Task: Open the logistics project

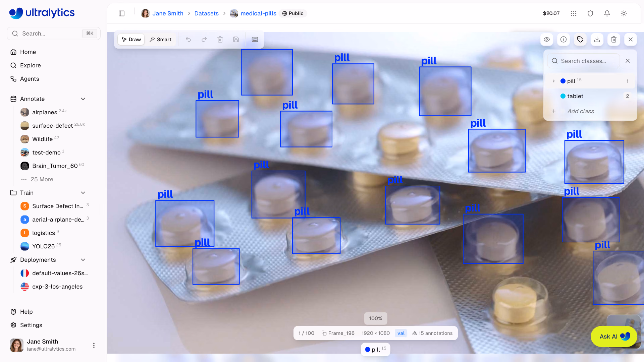Action: coord(43,233)
